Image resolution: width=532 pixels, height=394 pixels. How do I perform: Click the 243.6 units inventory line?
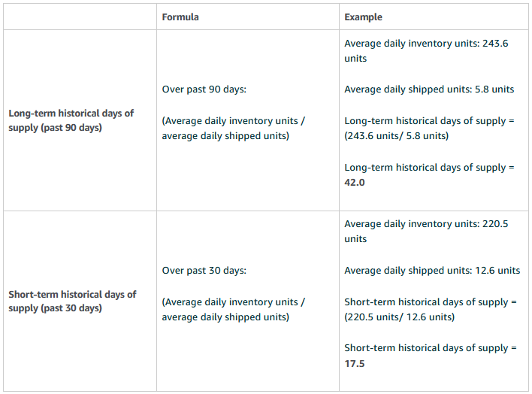pyautogui.click(x=426, y=51)
